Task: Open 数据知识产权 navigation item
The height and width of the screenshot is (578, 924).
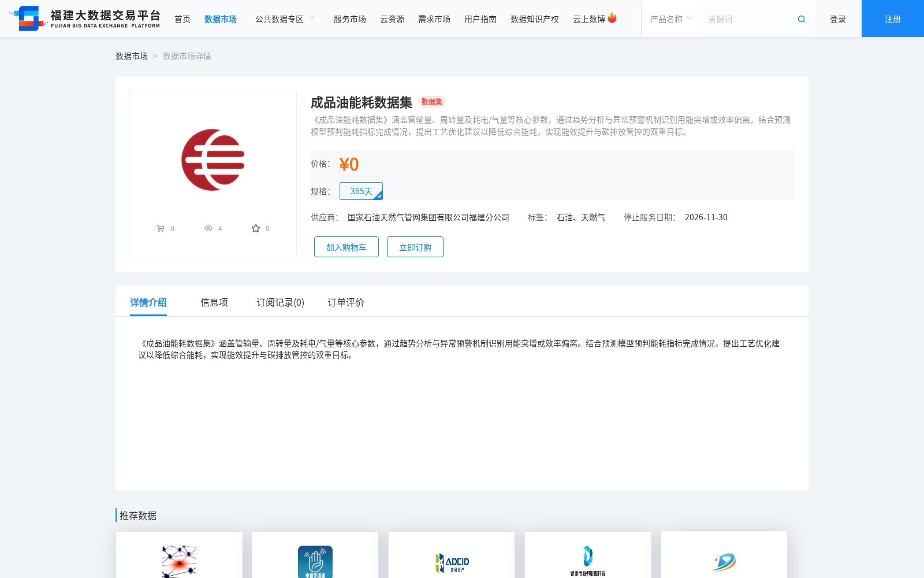Action: 535,19
